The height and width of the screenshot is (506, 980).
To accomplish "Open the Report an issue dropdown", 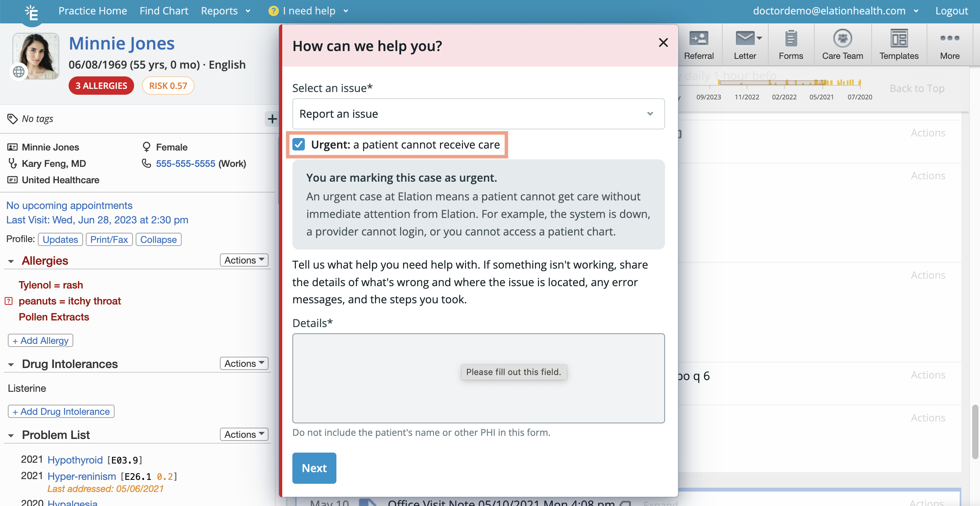I will [478, 114].
